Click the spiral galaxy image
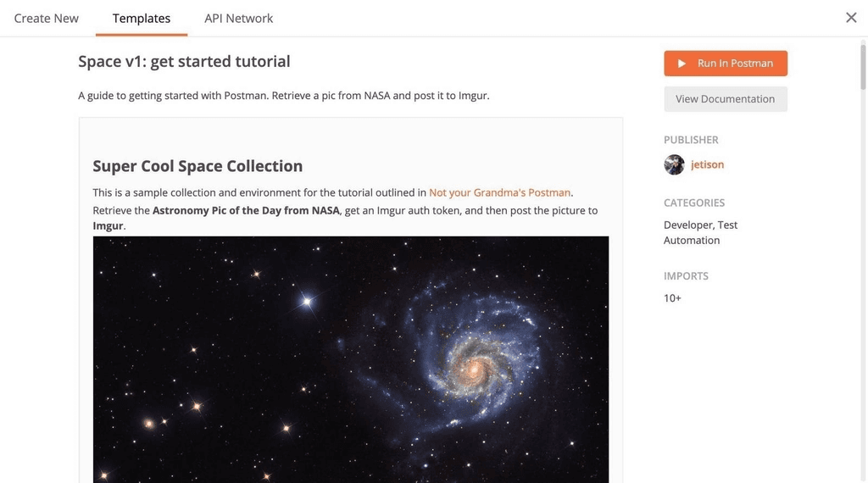This screenshot has width=868, height=483. [350, 359]
